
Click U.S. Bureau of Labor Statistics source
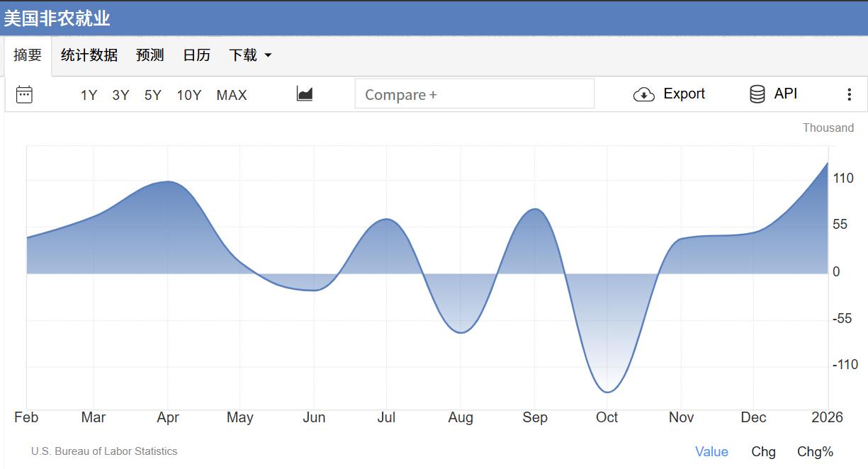pos(104,451)
